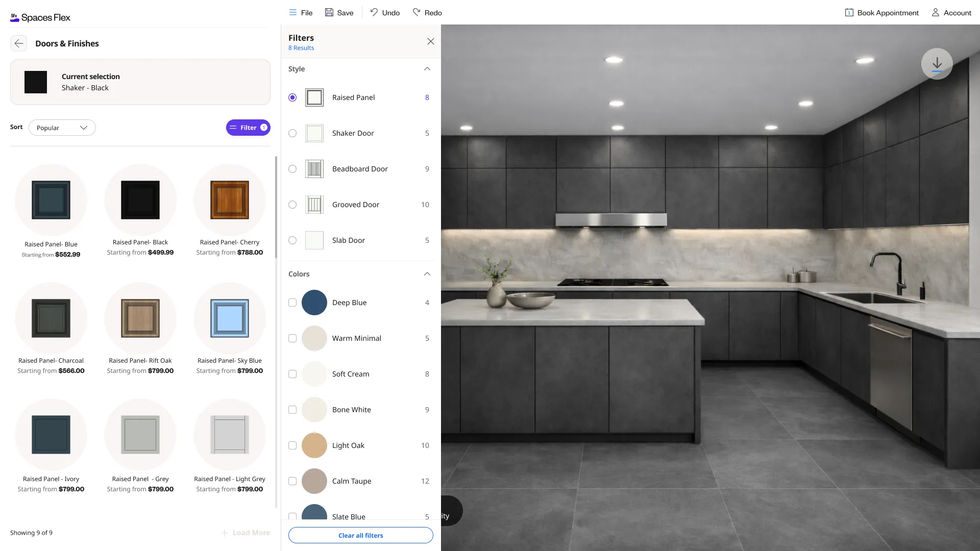Screen dimensions: 980x551
Task: Click the Undo arrow icon
Action: click(x=374, y=12)
